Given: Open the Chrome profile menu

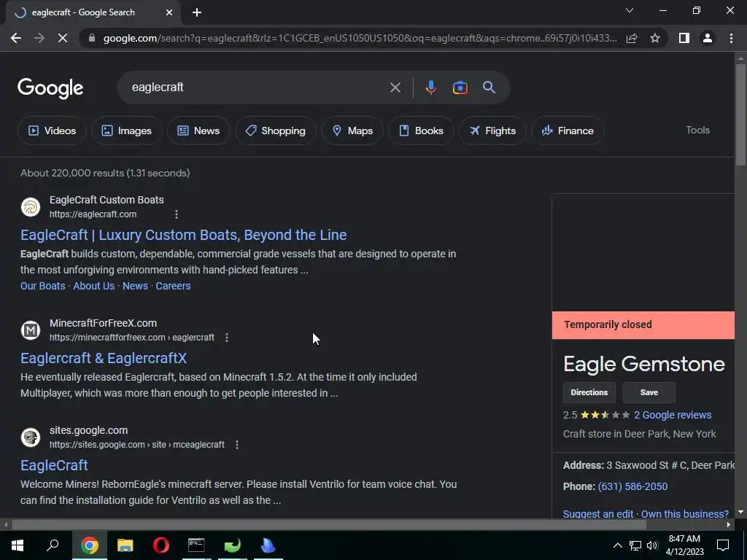Looking at the screenshot, I should (x=708, y=38).
